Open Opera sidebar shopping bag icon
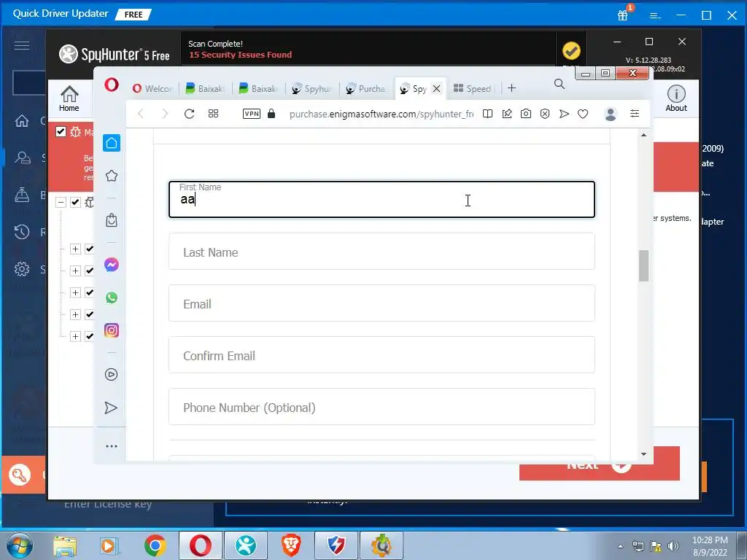This screenshot has height=560, width=747. click(x=112, y=220)
